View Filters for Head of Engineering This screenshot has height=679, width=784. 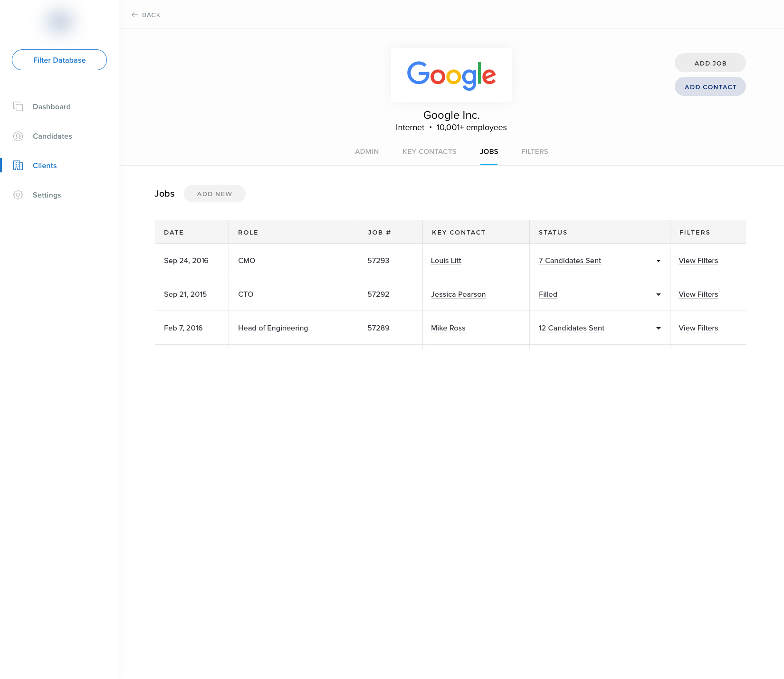[698, 328]
